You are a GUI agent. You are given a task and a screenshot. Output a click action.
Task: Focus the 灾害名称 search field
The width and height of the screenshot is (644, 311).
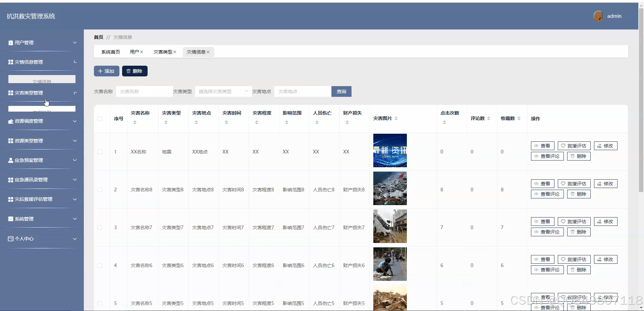(x=144, y=91)
